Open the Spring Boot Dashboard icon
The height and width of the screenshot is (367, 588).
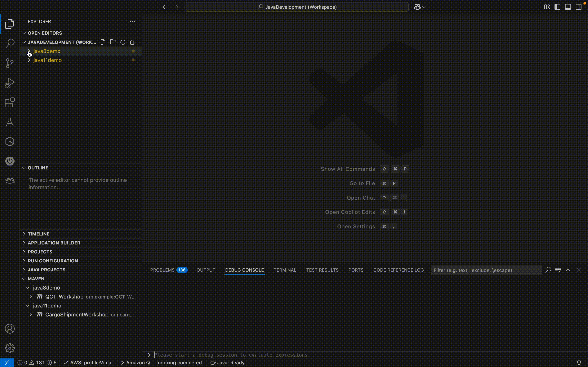(10, 161)
